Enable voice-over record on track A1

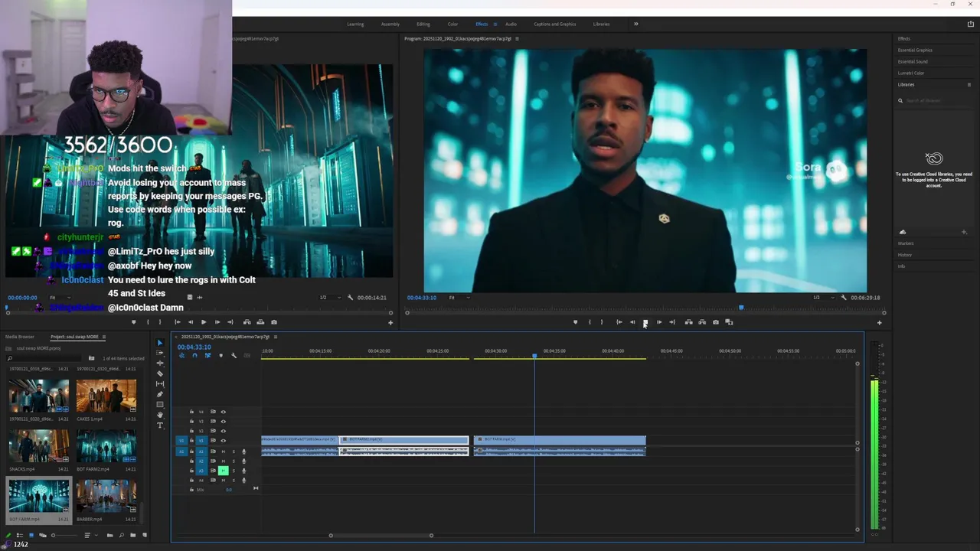pyautogui.click(x=244, y=452)
